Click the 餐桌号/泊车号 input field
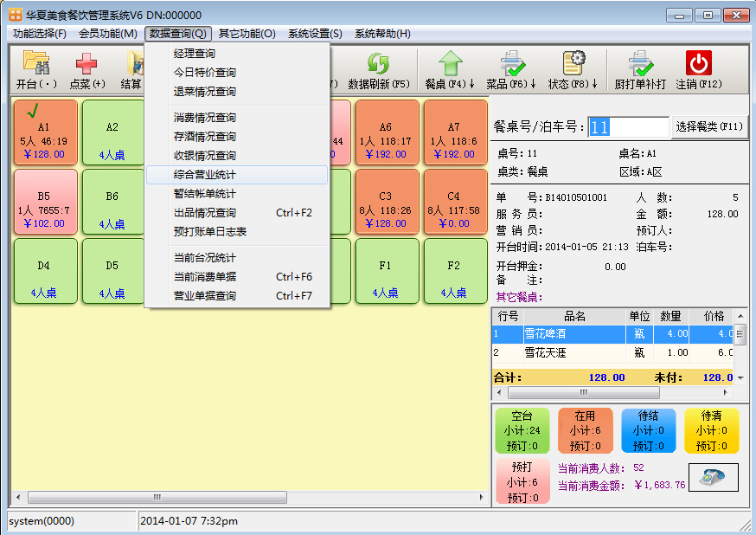Screen dimensions: 756x535 [x=628, y=127]
